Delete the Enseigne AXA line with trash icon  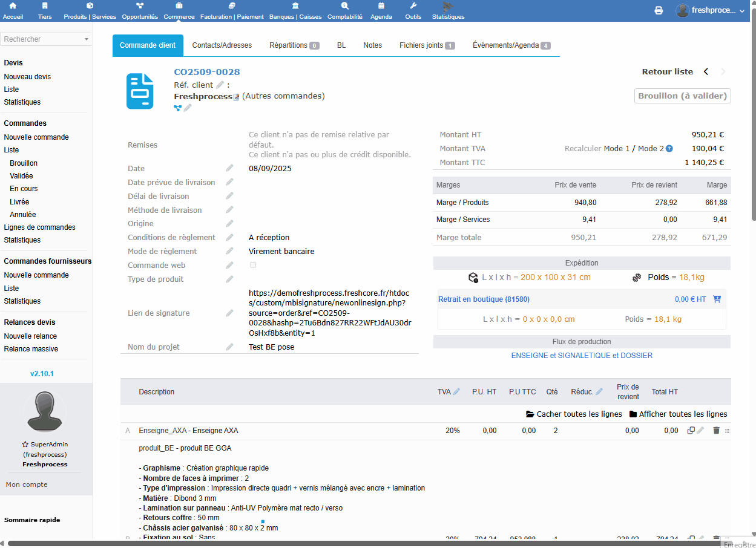(x=716, y=431)
